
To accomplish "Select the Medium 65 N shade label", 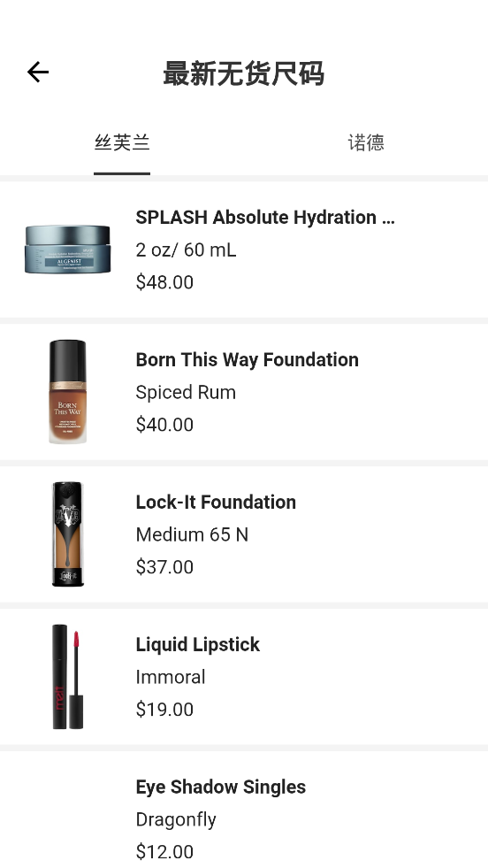I will (x=192, y=534).
